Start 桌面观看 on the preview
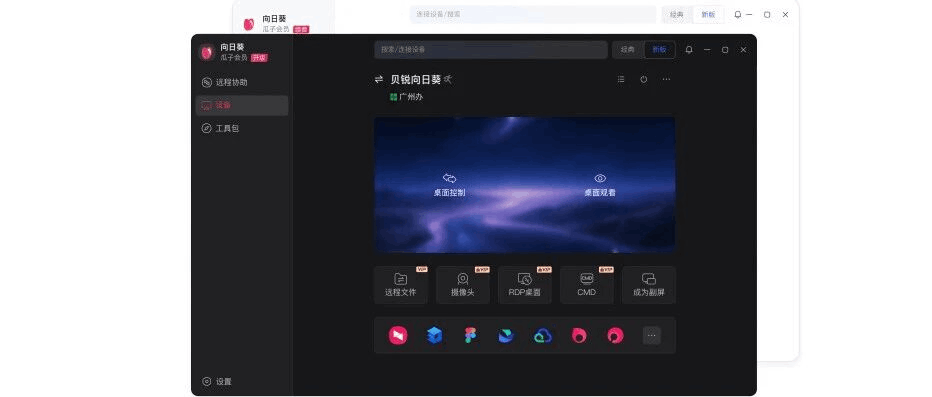Viewport: 932px width, 397px height. (x=600, y=185)
